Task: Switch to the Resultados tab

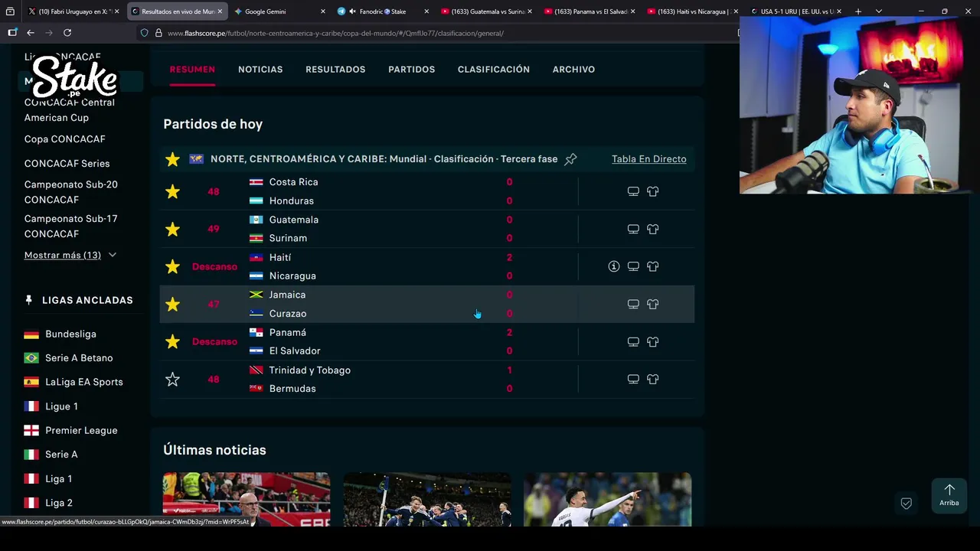Action: [335, 70]
